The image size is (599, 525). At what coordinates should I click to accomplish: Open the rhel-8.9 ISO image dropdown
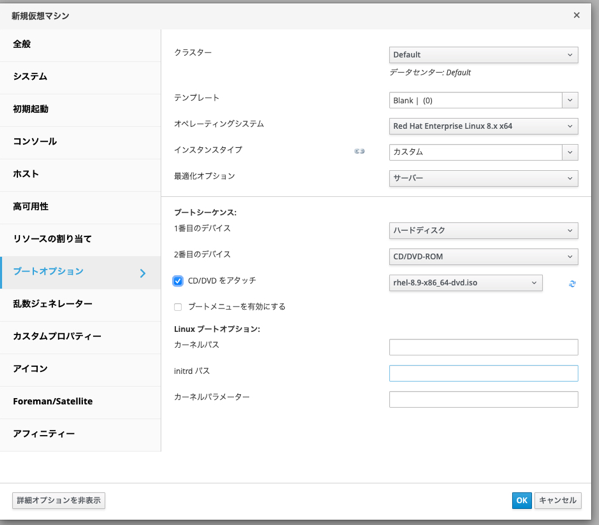pos(465,283)
